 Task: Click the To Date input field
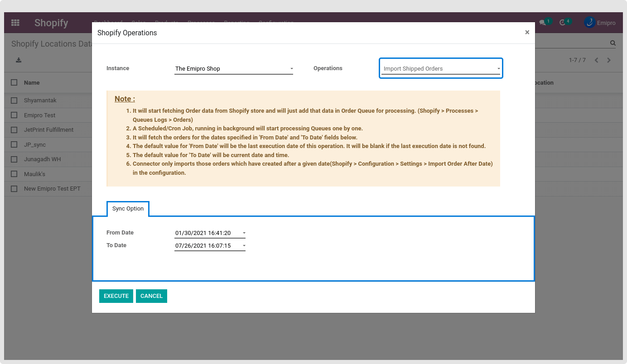click(206, 246)
